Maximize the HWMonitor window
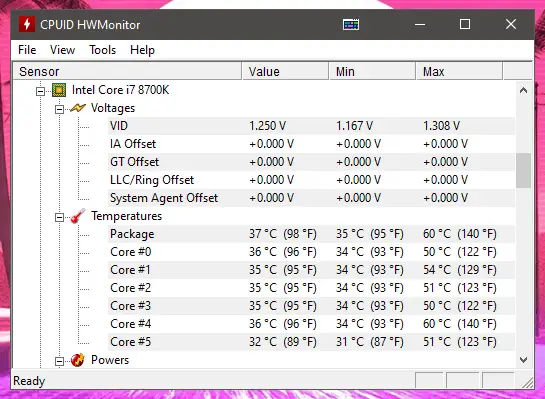Viewport: 545px width, 399px height. [x=465, y=25]
